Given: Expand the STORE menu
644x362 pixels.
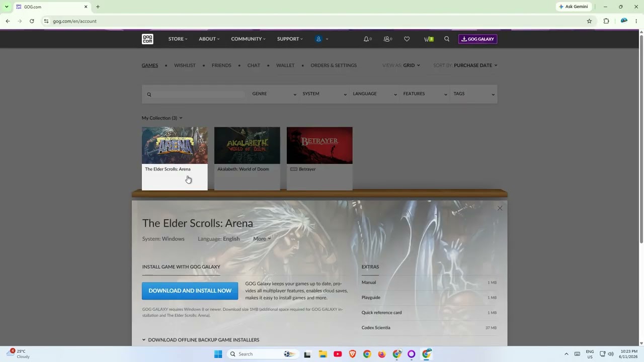Looking at the screenshot, I should (178, 39).
